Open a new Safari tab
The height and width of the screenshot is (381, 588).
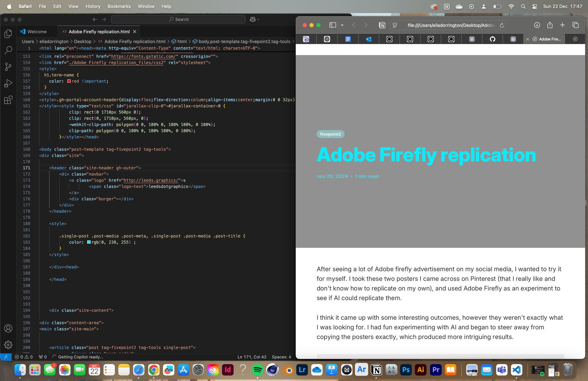click(x=562, y=25)
